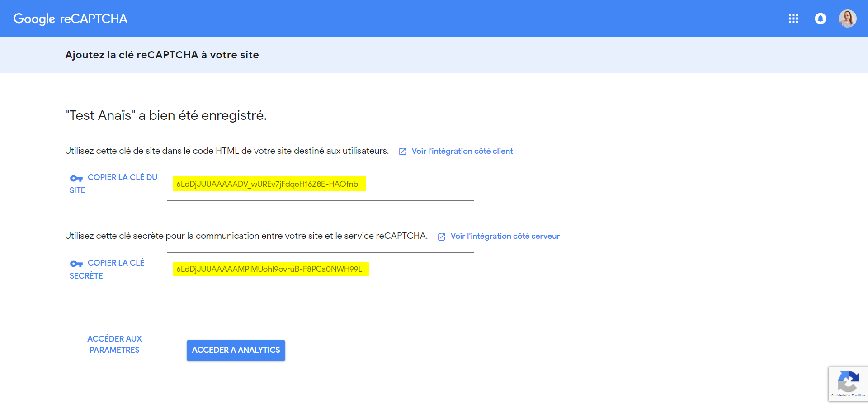The width and height of the screenshot is (868, 408).
Task: Copy the secret key with COPIER LA CLÉ SECRÈTE
Action: point(107,269)
